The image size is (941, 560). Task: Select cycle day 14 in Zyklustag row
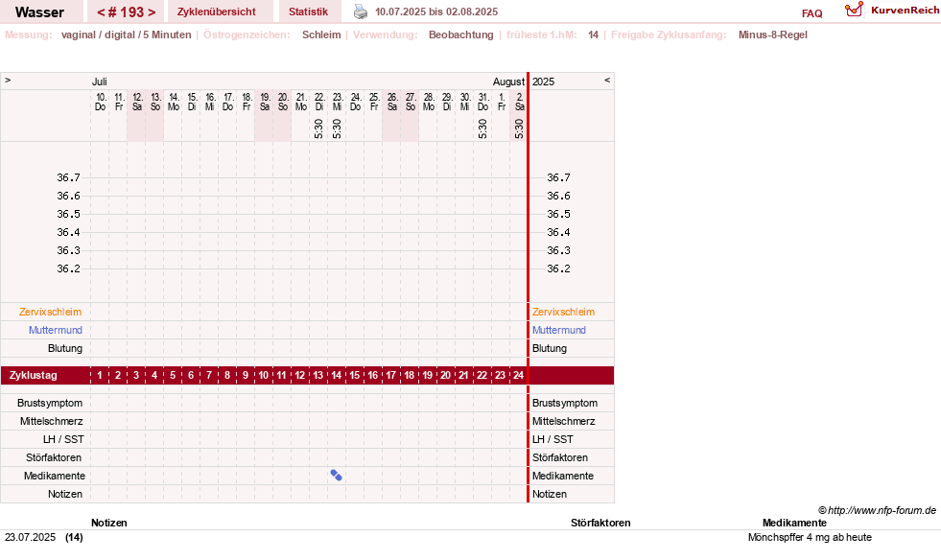click(x=336, y=375)
